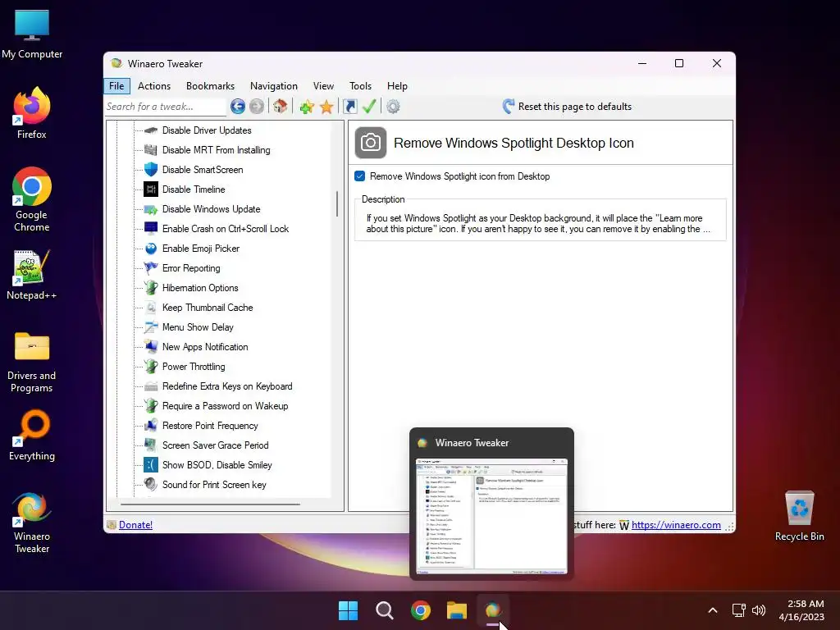The width and height of the screenshot is (840, 630).
Task: Click in Search for a tweak field
Action: [166, 107]
